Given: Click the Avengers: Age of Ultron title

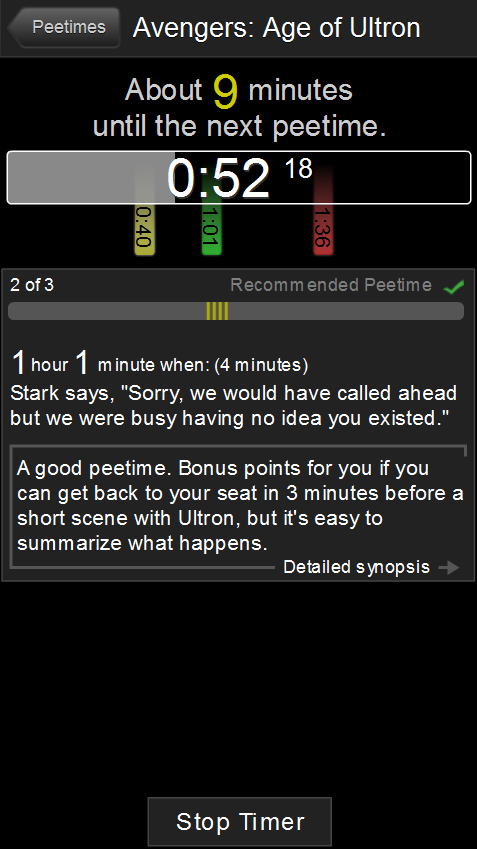Looking at the screenshot, I should (276, 28).
